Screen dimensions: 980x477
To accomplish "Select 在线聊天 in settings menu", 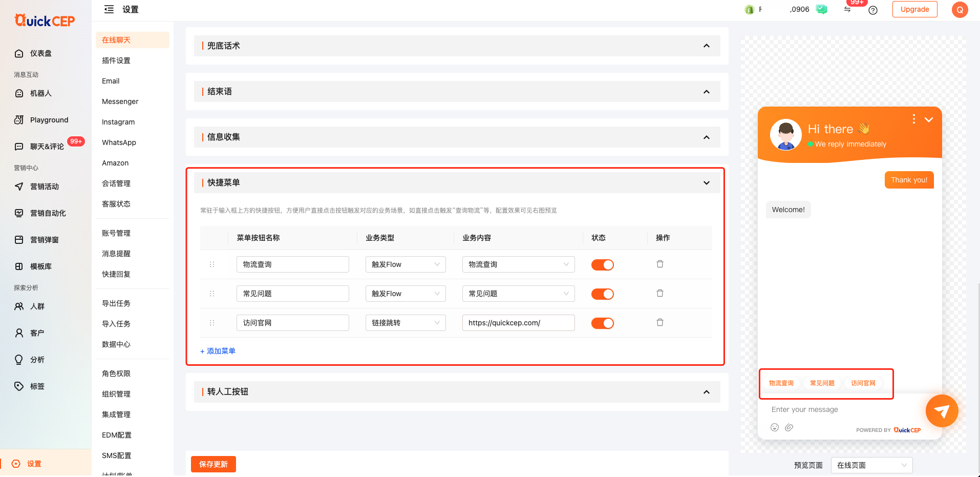I will 133,40.
